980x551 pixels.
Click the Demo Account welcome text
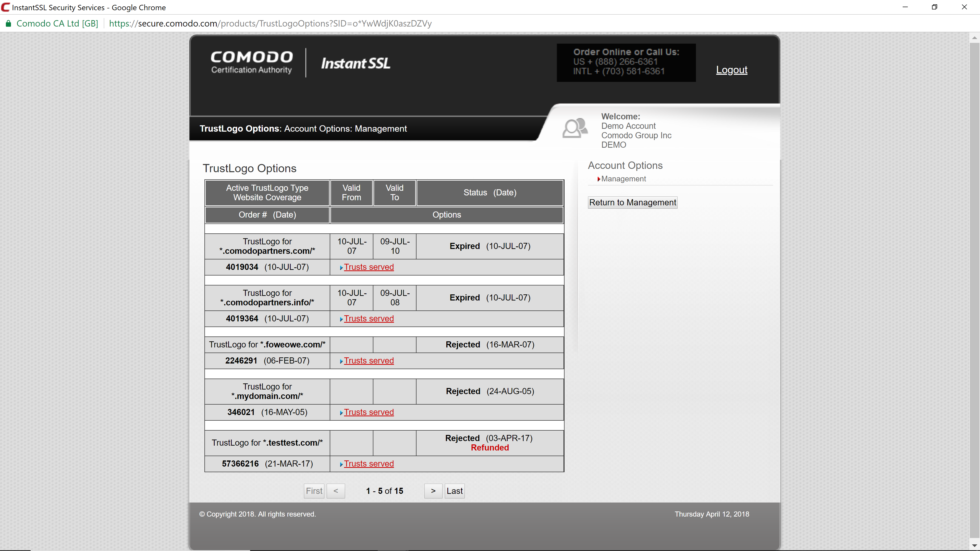[x=629, y=126]
